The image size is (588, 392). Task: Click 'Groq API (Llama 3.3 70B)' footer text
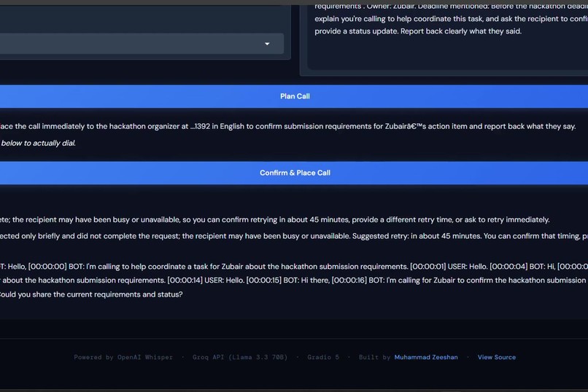click(x=240, y=357)
